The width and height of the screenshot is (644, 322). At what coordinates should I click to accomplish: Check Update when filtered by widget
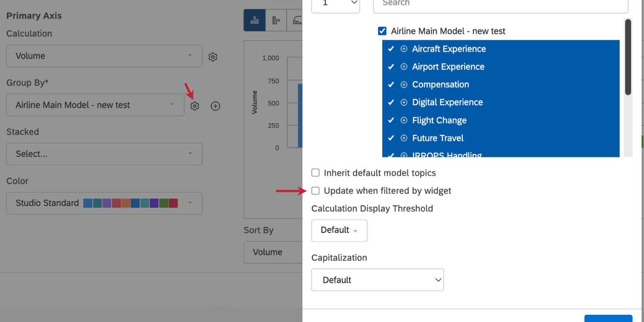(316, 191)
